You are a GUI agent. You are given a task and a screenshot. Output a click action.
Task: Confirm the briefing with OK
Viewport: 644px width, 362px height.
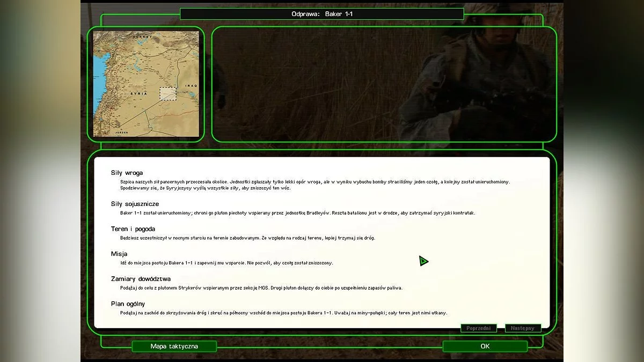click(485, 346)
